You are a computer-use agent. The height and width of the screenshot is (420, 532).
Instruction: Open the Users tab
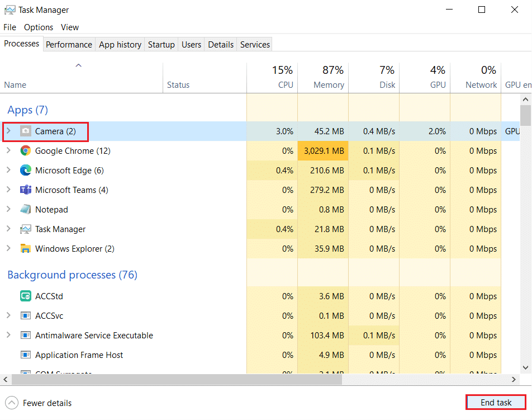tap(191, 45)
